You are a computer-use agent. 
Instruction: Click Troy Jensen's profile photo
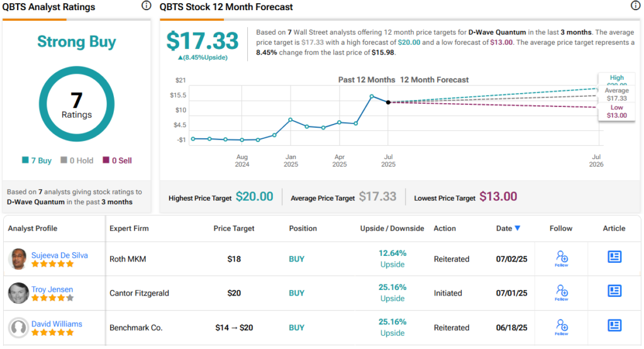[18, 293]
